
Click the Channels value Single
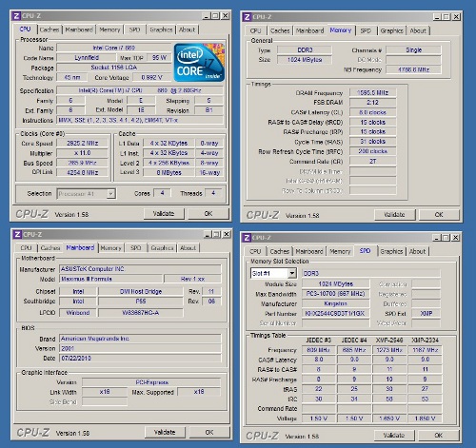[413, 50]
